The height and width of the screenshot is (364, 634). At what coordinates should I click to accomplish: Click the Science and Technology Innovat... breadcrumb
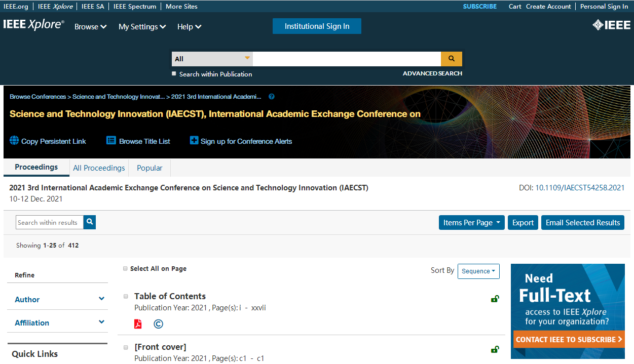coord(119,97)
